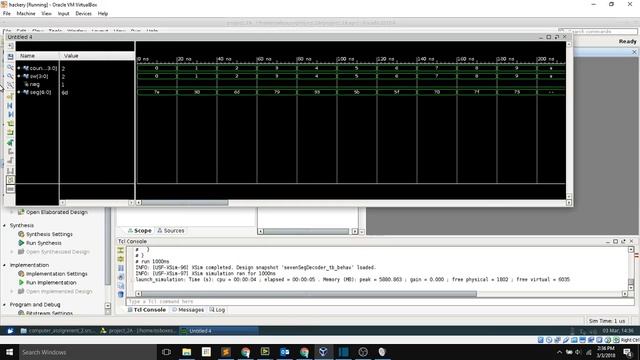The height and width of the screenshot is (360, 640).
Task: Click the Add Marker green icon
Action: [10, 142]
